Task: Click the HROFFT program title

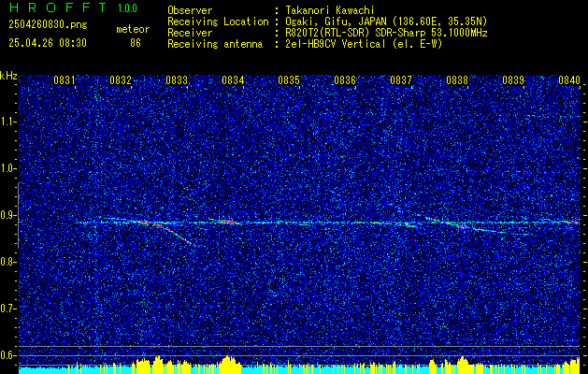Action: [x=58, y=7]
